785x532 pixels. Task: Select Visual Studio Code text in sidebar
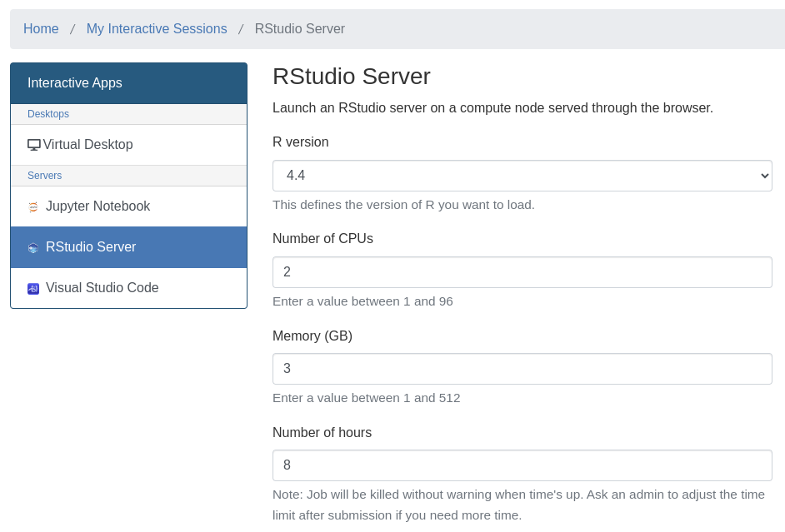tap(102, 288)
